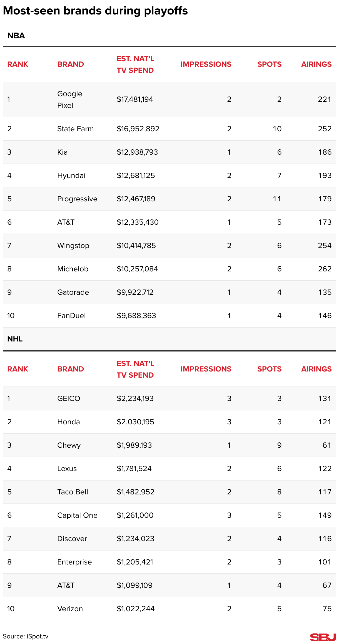339x644 pixels.
Task: Click the iSpot.tv source text
Action: pos(26,636)
